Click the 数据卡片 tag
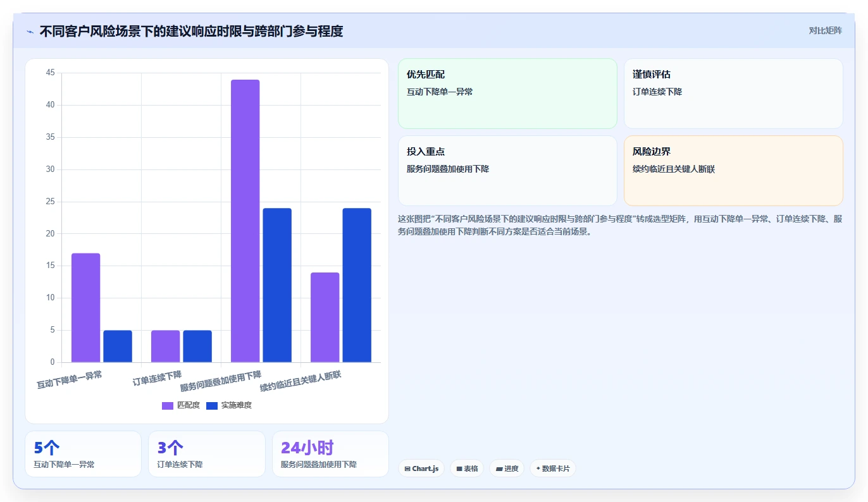The width and height of the screenshot is (868, 502). click(553, 468)
